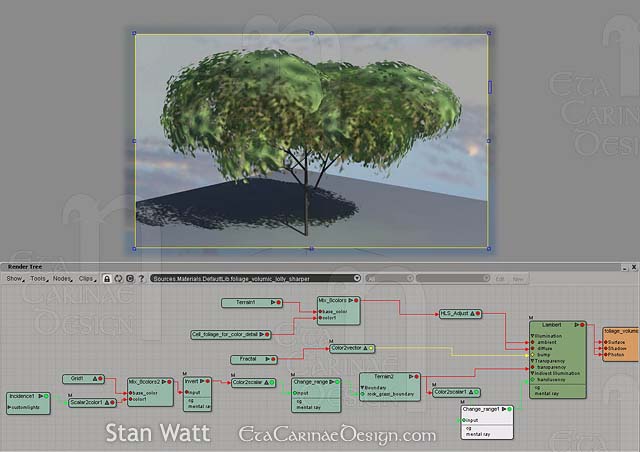Click the red output port on HLS_Adjust node
The height and width of the screenshot is (452, 640).
(479, 313)
